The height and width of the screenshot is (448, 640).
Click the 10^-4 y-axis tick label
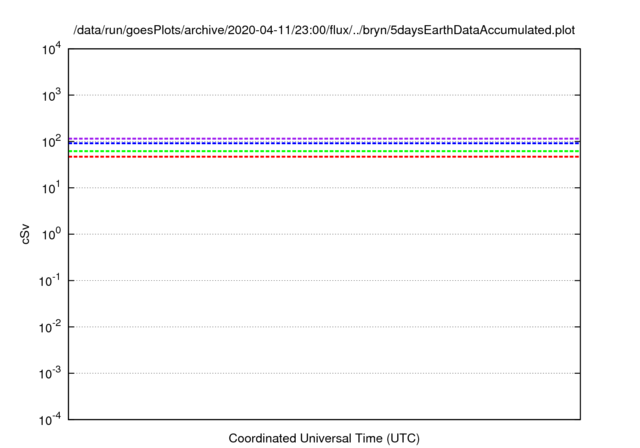(48, 419)
